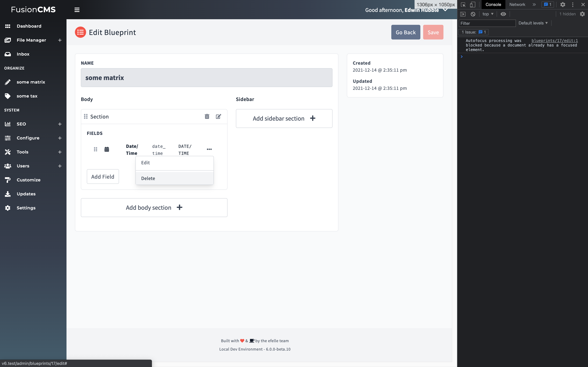
Task: Select the inspect element tool in DevTools
Action: tap(463, 5)
